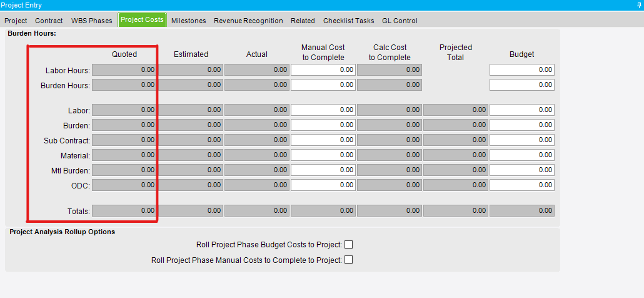Click the Material Budget field

522,155
